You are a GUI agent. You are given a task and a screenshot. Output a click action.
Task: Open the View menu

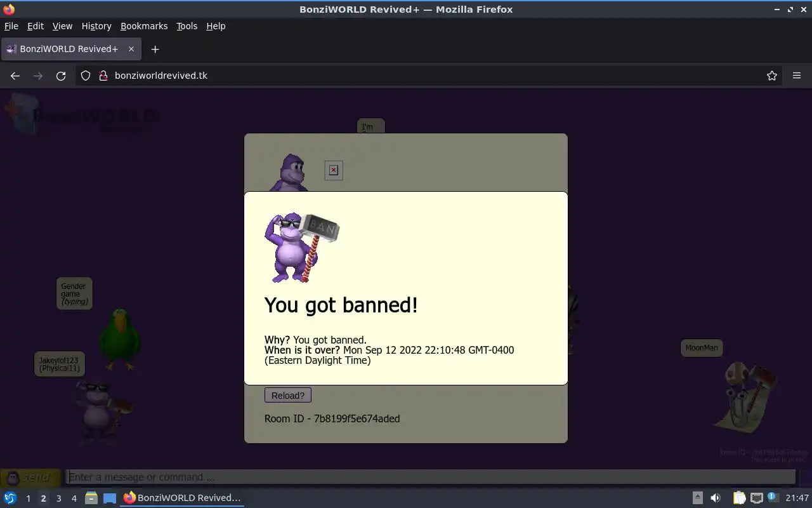(x=62, y=26)
